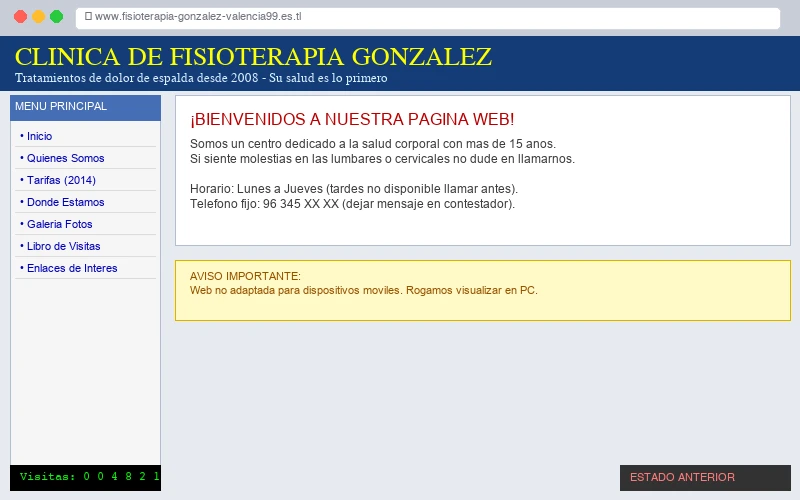800x500 pixels.
Task: Click the browser address bar URL
Action: tap(198, 16)
